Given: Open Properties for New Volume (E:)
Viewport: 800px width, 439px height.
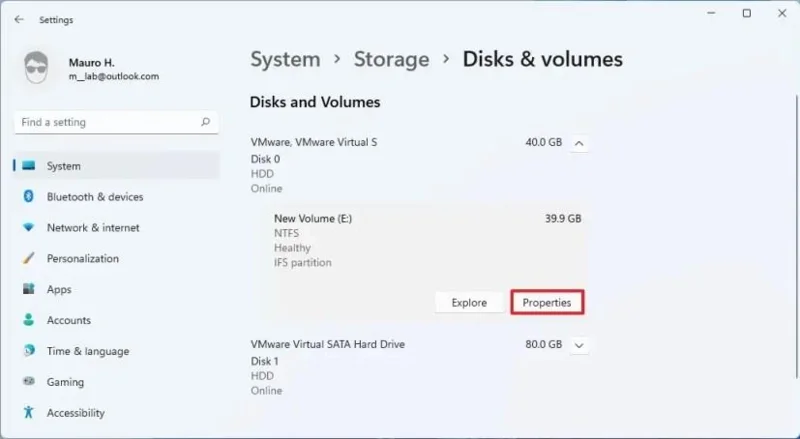Looking at the screenshot, I should [x=546, y=303].
